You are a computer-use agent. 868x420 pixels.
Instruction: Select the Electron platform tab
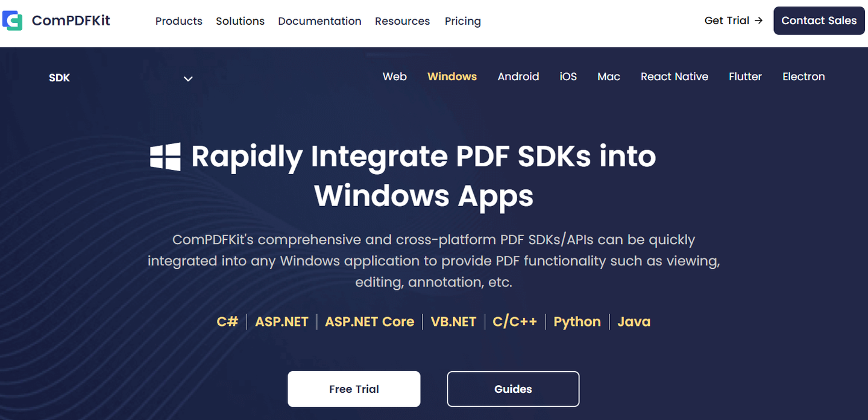click(804, 77)
